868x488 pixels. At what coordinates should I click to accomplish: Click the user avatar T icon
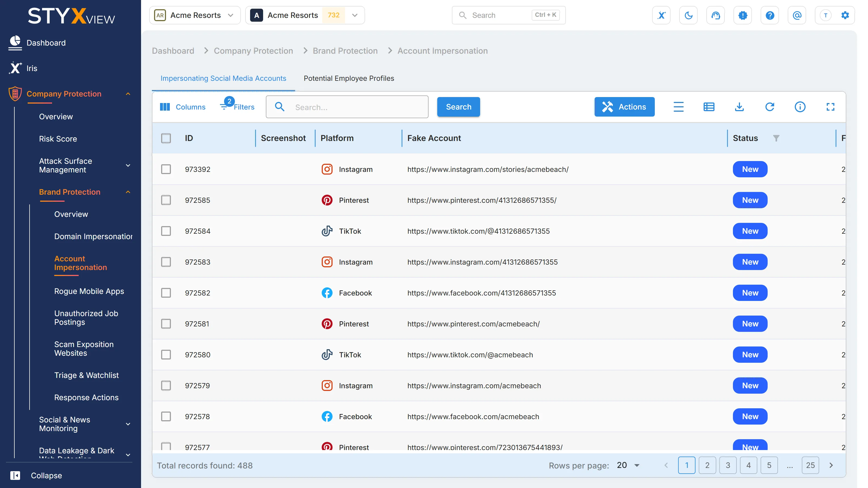825,15
